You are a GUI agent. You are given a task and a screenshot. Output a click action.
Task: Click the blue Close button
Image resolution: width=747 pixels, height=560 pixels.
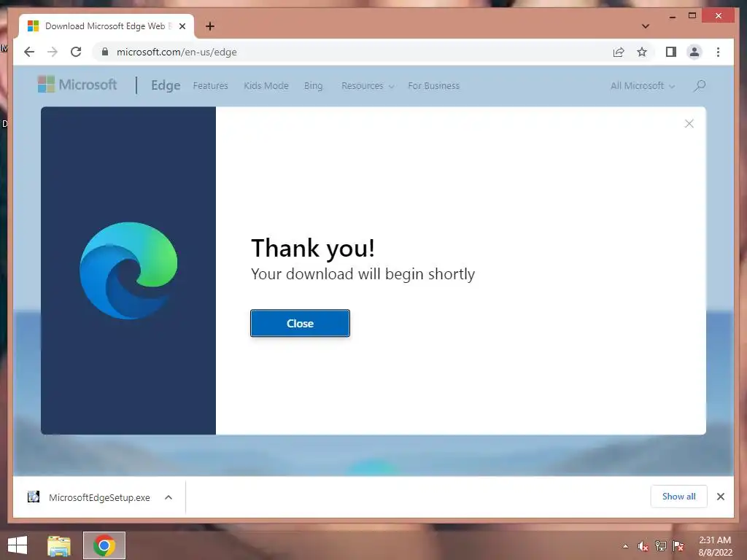(x=300, y=323)
